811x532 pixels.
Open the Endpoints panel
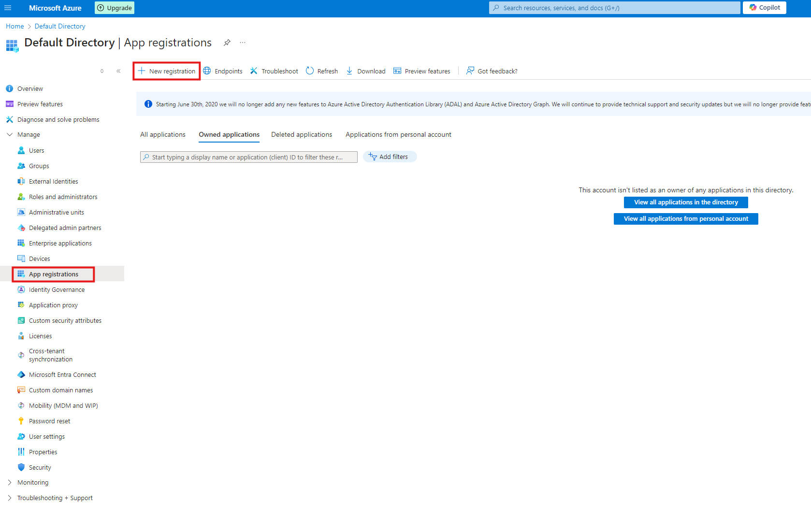(x=223, y=71)
